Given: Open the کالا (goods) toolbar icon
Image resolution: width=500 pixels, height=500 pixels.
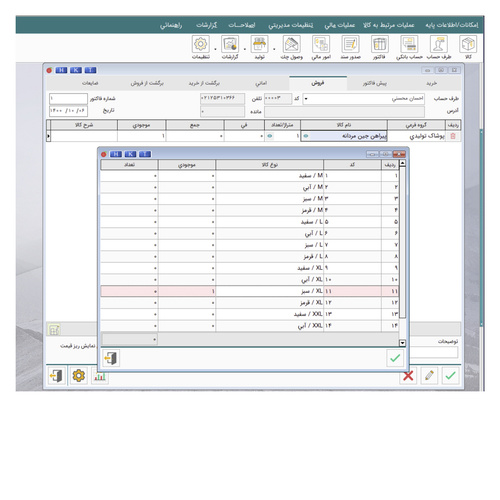Looking at the screenshot, I should 468,44.
